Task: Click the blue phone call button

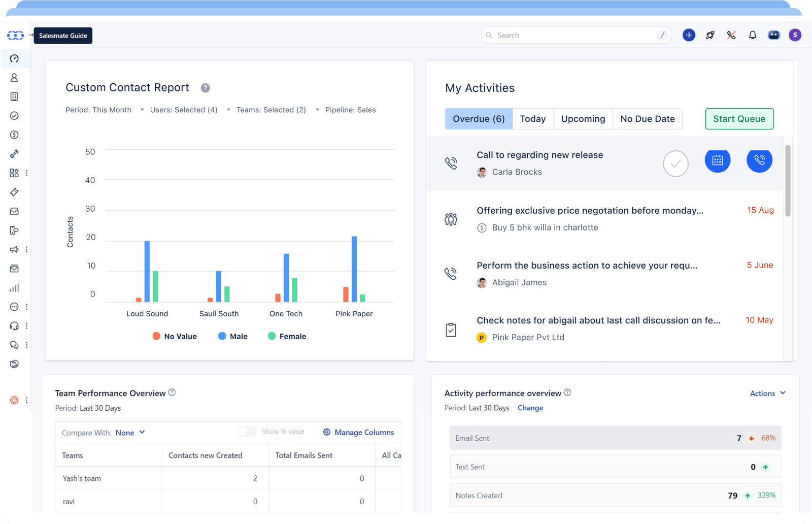Action: click(x=759, y=160)
